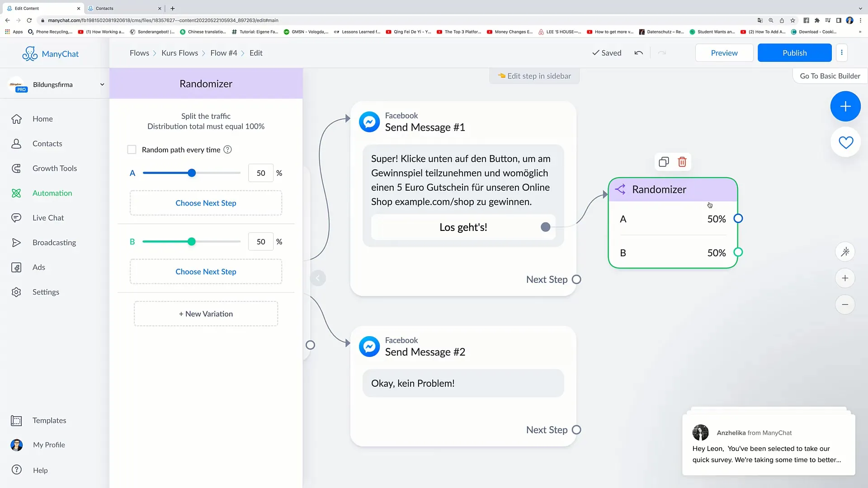Click the A percentage input field

point(261,173)
